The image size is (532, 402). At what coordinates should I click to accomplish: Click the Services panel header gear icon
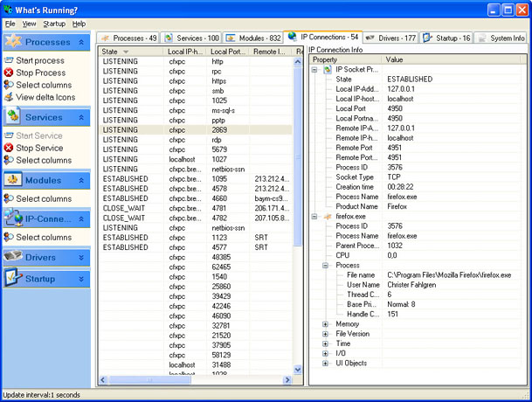tap(14, 116)
